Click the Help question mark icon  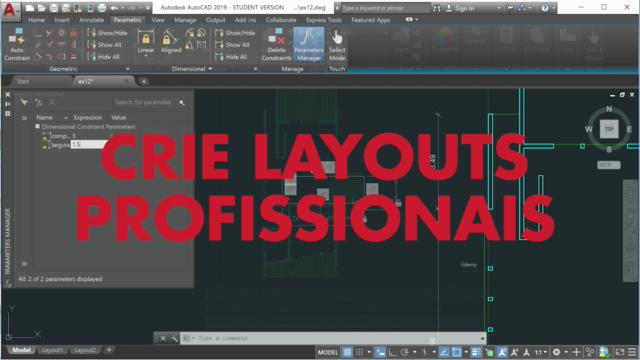coord(545,8)
